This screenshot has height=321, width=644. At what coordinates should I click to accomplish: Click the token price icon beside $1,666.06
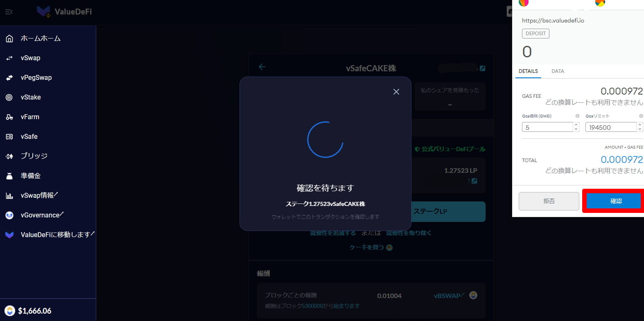point(9,311)
